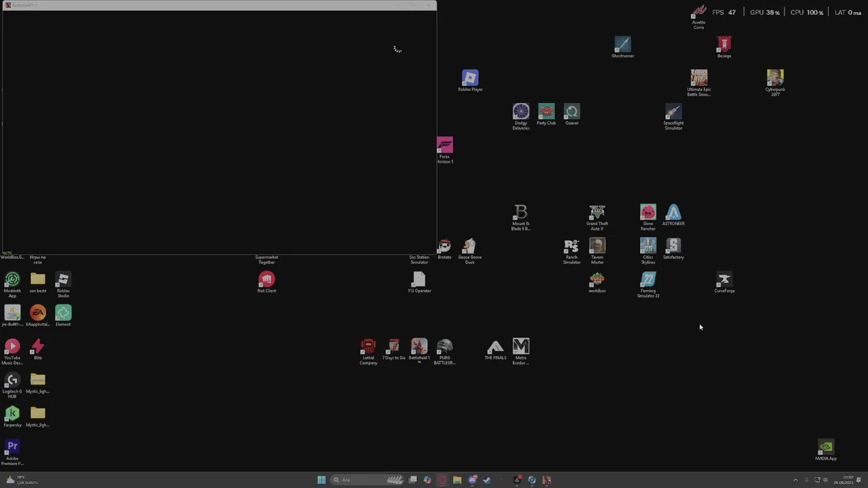Open the worldbox shortcut near Farming Simulator
The height and width of the screenshot is (488, 868).
[597, 283]
